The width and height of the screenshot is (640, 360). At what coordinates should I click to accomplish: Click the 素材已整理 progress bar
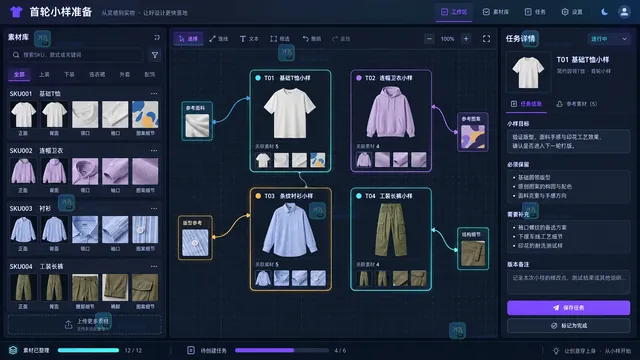point(88,350)
